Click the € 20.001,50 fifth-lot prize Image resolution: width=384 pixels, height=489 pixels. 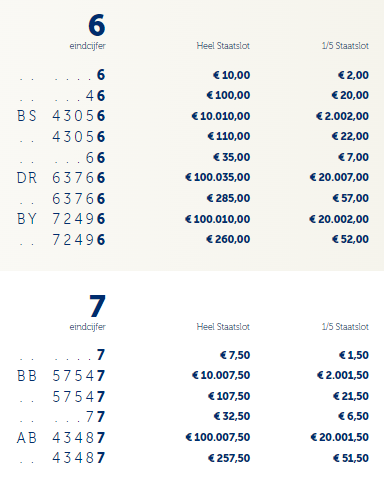[340, 437]
